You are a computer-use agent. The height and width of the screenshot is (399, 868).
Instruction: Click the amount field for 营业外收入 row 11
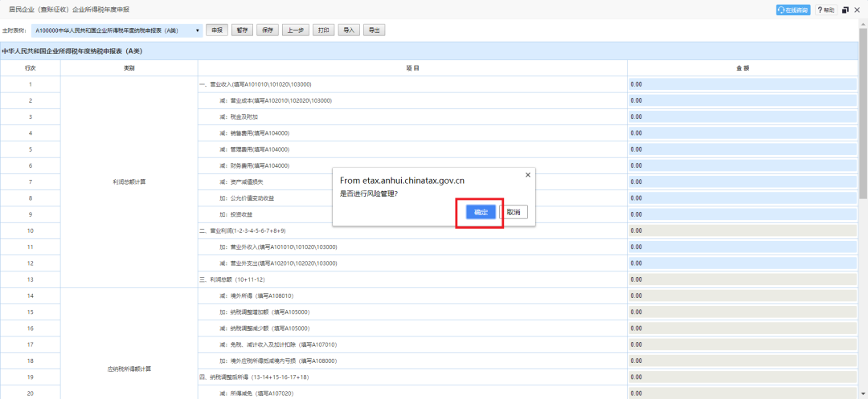pyautogui.click(x=743, y=247)
